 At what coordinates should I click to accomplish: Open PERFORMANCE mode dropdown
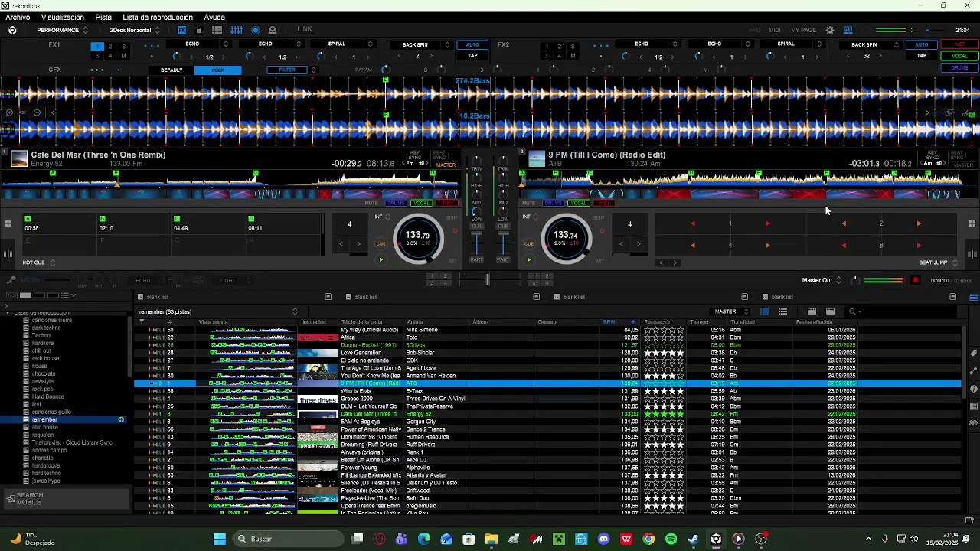point(62,30)
